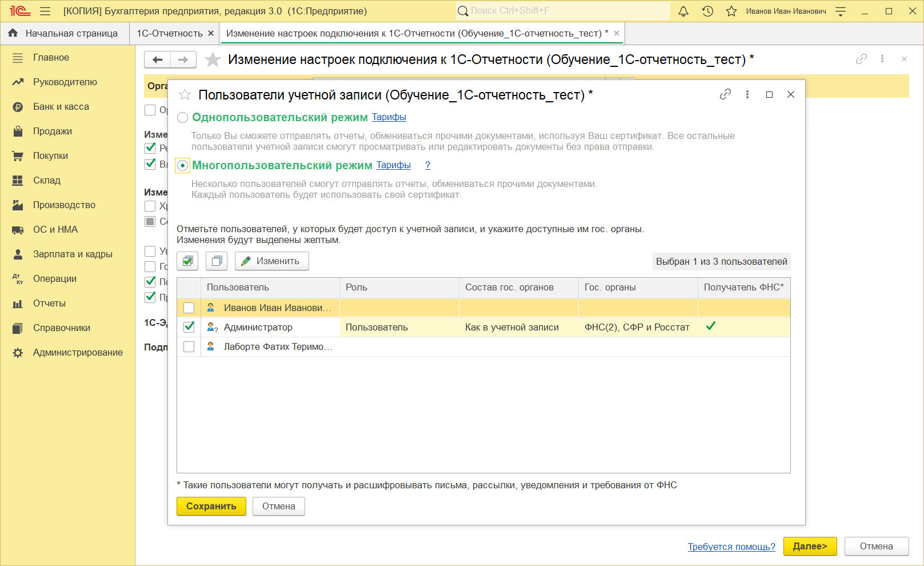Open Банк и касса section

61,106
